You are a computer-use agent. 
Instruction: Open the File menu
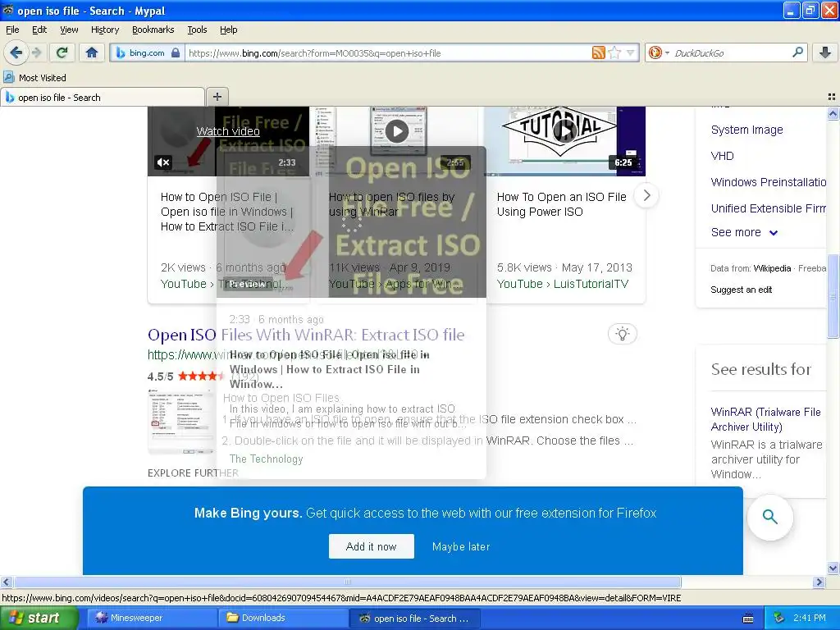(x=12, y=30)
